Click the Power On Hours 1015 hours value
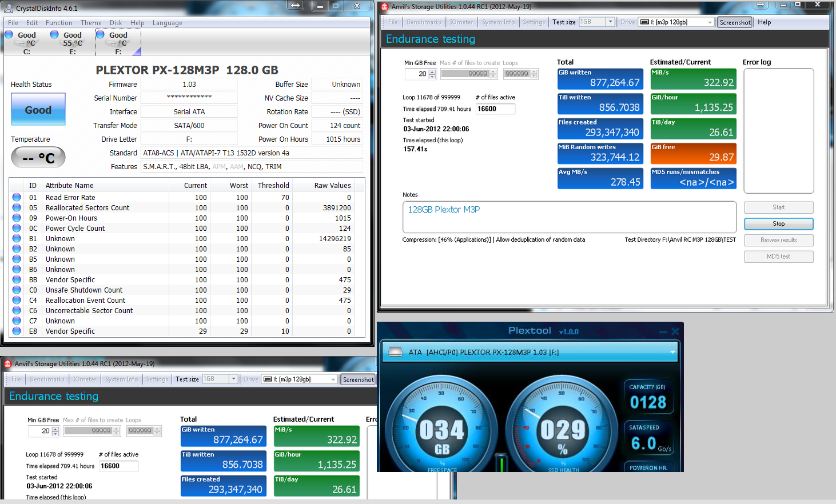The image size is (836, 504). [337, 139]
